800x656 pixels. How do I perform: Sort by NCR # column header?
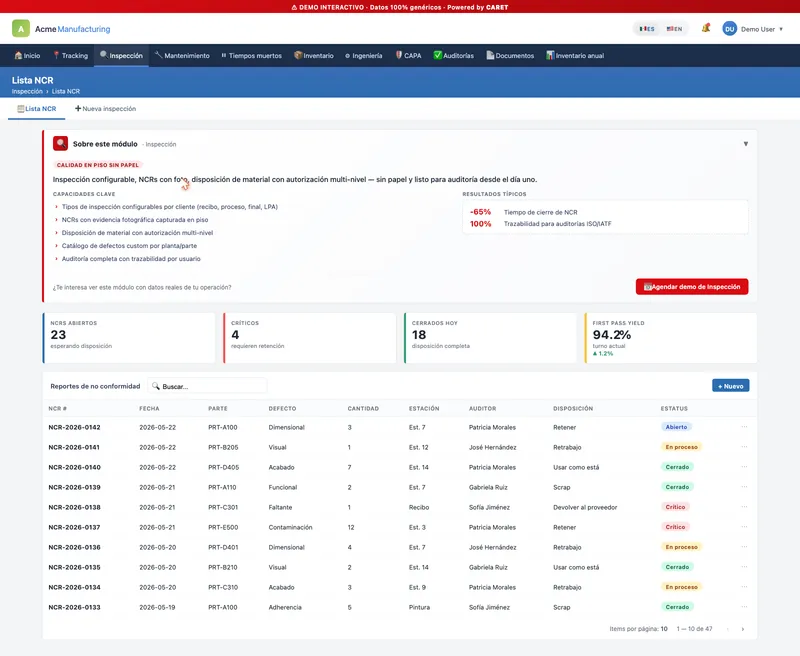click(x=58, y=409)
